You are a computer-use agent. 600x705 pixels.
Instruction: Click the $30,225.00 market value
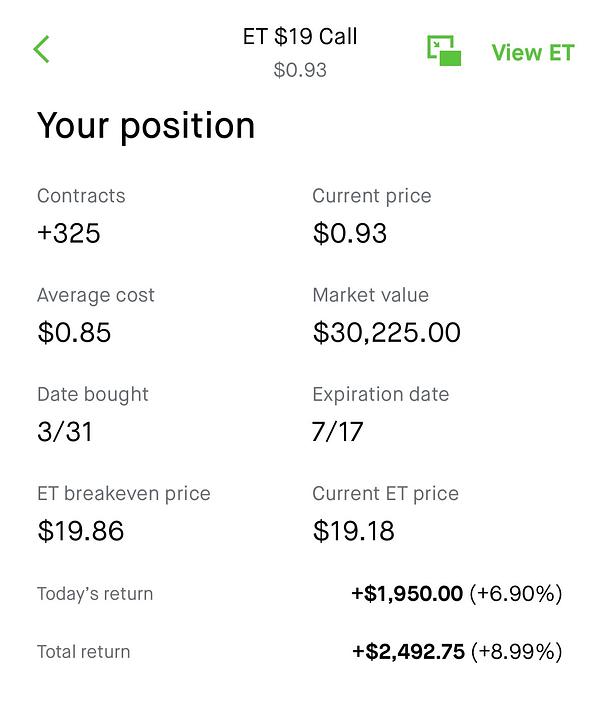point(387,333)
